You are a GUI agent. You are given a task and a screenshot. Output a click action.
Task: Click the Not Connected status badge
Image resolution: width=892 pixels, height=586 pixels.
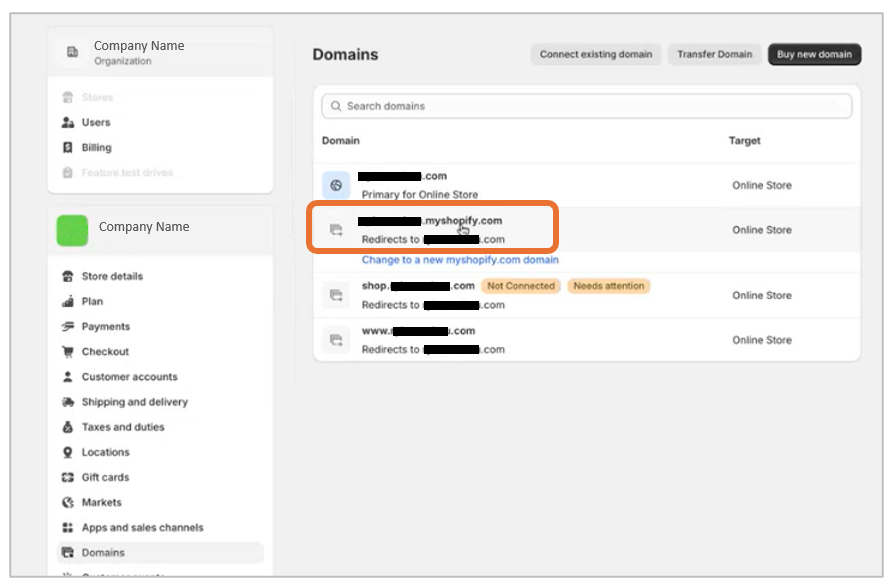521,286
